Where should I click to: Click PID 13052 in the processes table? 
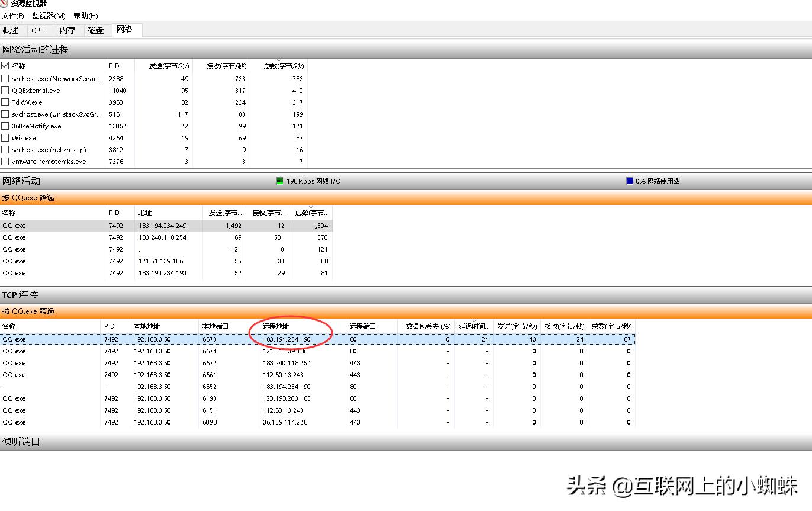[x=118, y=126]
